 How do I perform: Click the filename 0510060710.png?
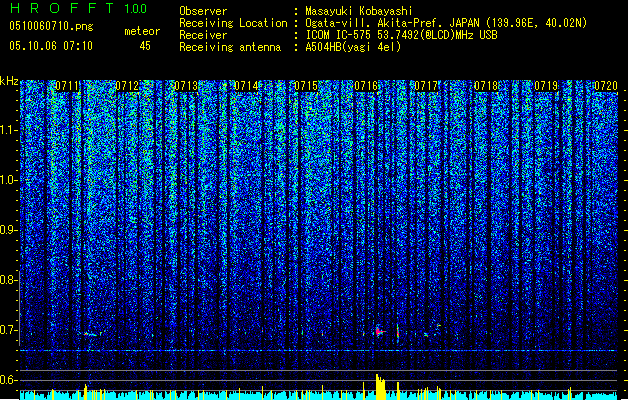[x=51, y=26]
